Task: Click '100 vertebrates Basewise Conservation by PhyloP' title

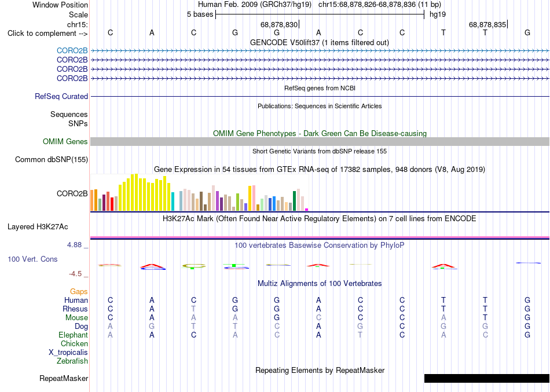Action: [320, 246]
